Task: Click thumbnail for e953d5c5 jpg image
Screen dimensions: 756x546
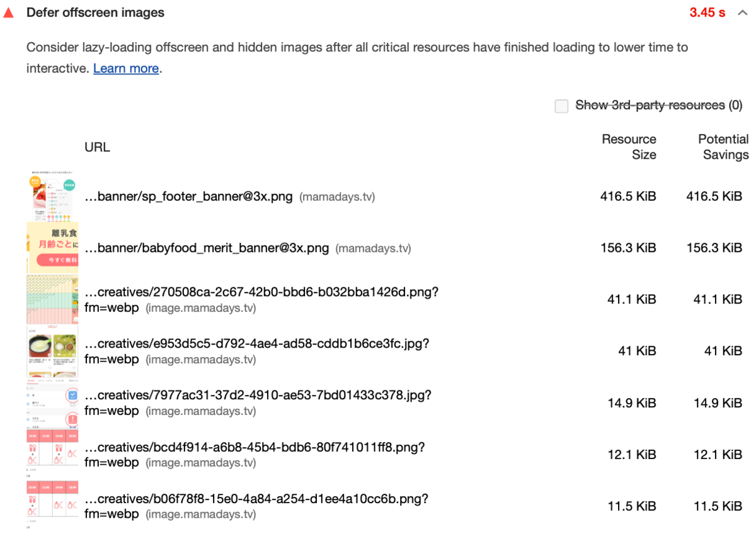Action: [x=52, y=351]
